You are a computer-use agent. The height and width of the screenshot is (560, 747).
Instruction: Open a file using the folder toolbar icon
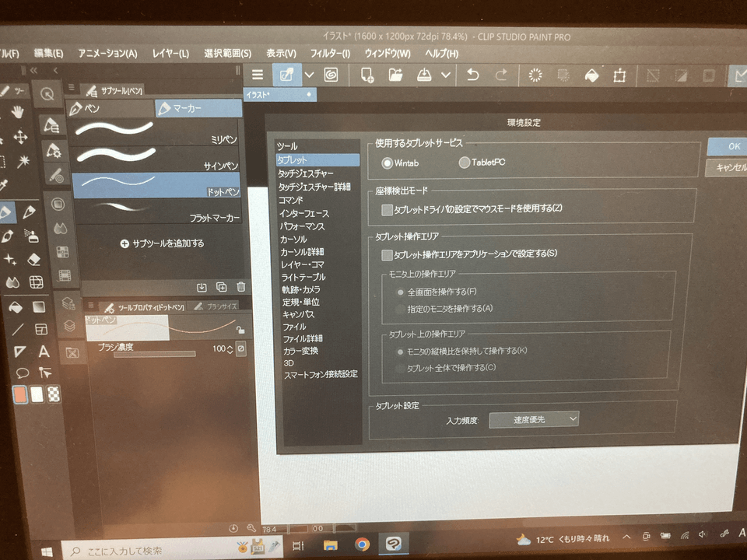point(395,75)
